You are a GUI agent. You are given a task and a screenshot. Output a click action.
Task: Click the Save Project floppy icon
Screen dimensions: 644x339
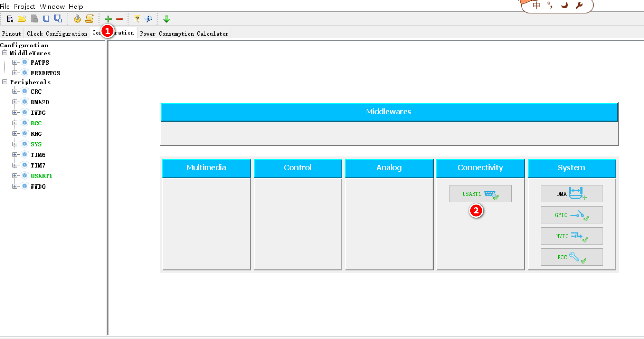[x=46, y=19]
